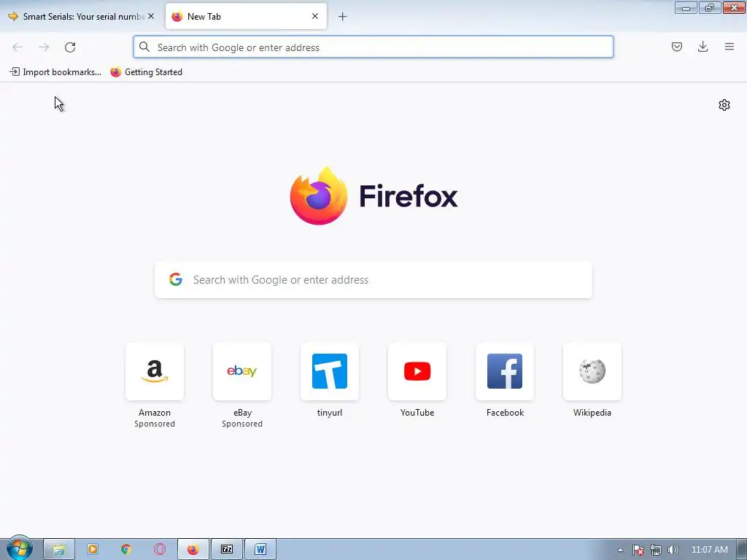The height and width of the screenshot is (560, 747).
Task: Open the network tray icon
Action: point(656,550)
